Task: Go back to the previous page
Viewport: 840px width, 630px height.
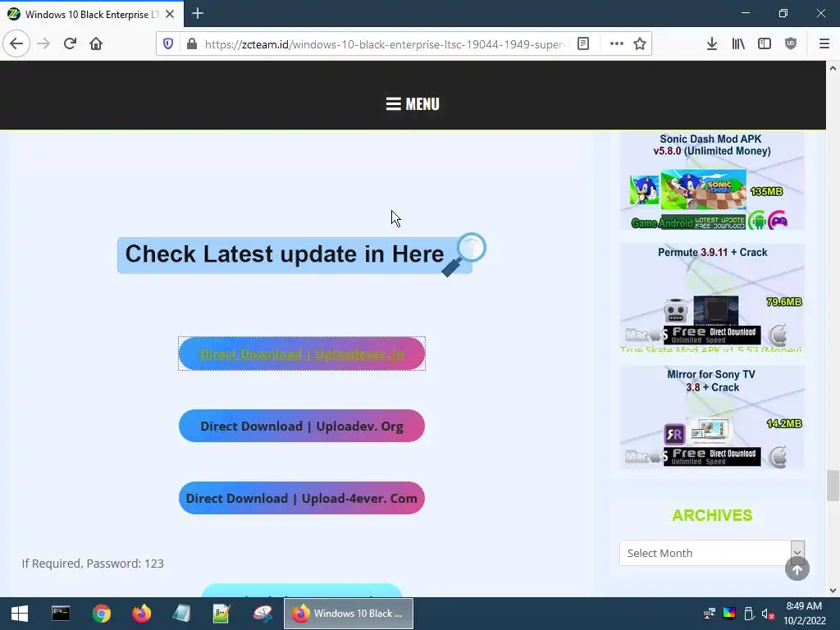Action: [16, 43]
